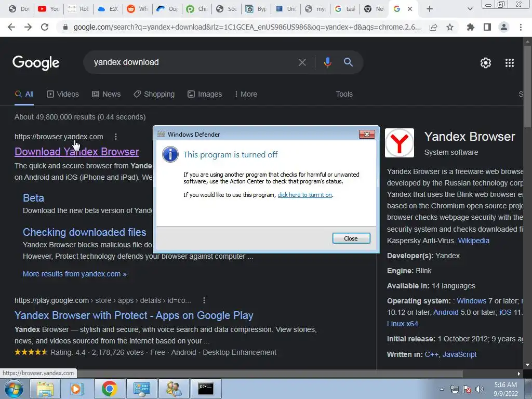The height and width of the screenshot is (399, 532).
Task: Clear the search box with the X icon
Action: click(302, 62)
